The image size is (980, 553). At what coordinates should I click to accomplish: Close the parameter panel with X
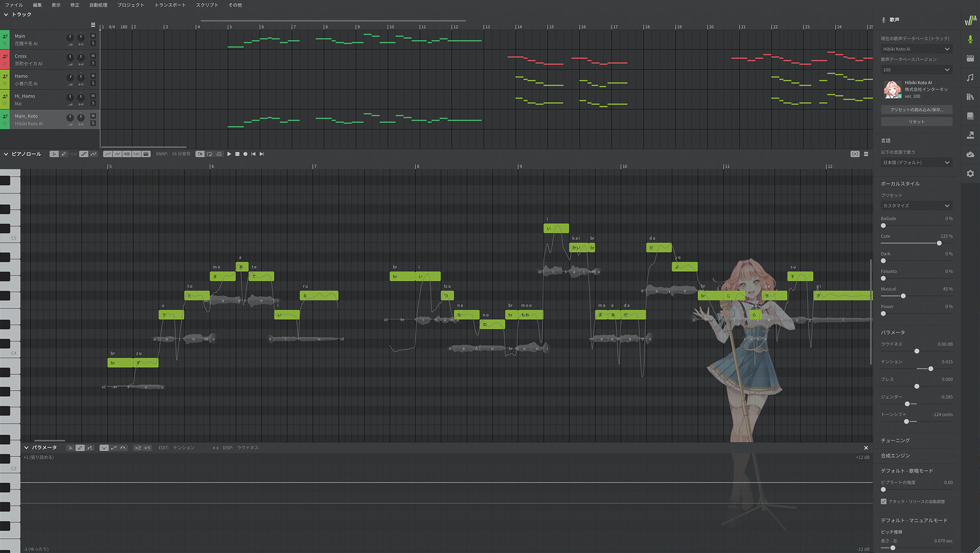click(x=866, y=448)
